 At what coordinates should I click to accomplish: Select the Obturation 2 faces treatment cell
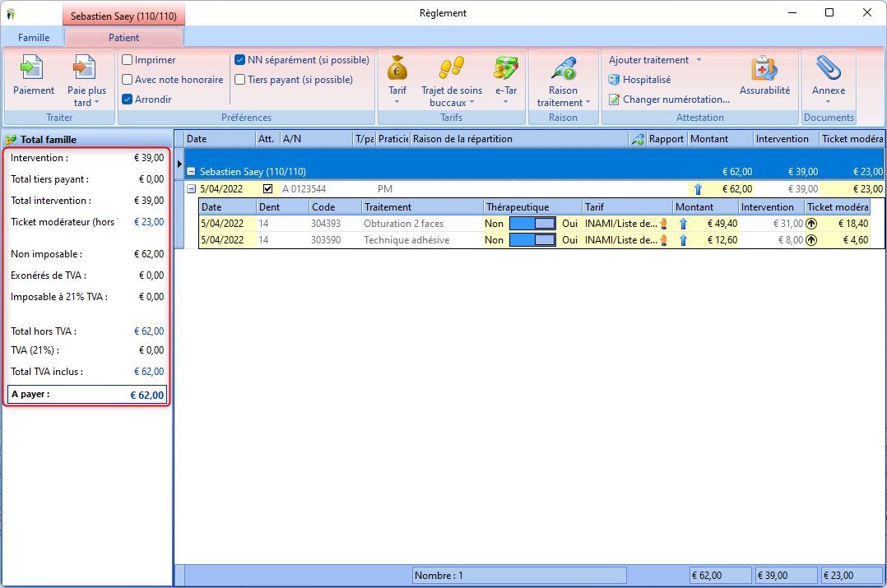(x=423, y=224)
